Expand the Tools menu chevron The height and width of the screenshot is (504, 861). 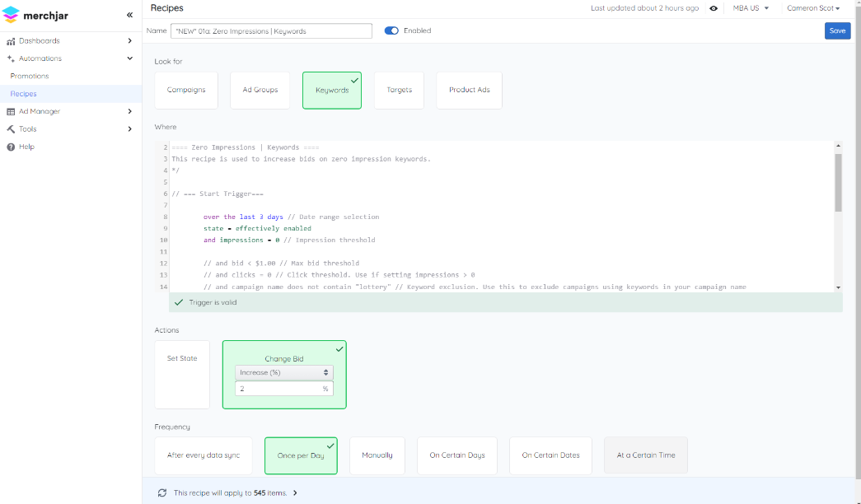tap(129, 129)
